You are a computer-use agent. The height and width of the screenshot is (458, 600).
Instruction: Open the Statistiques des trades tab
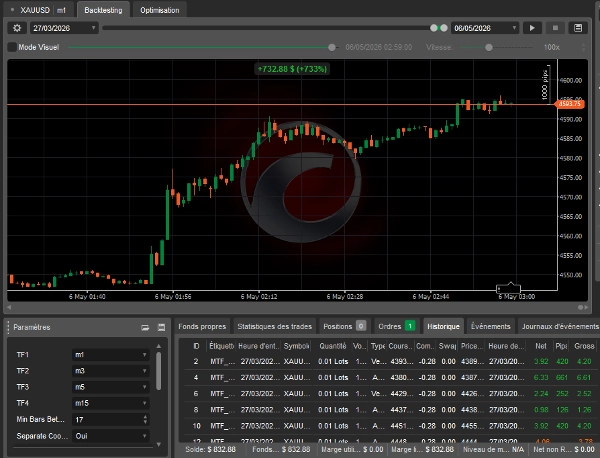point(274,326)
